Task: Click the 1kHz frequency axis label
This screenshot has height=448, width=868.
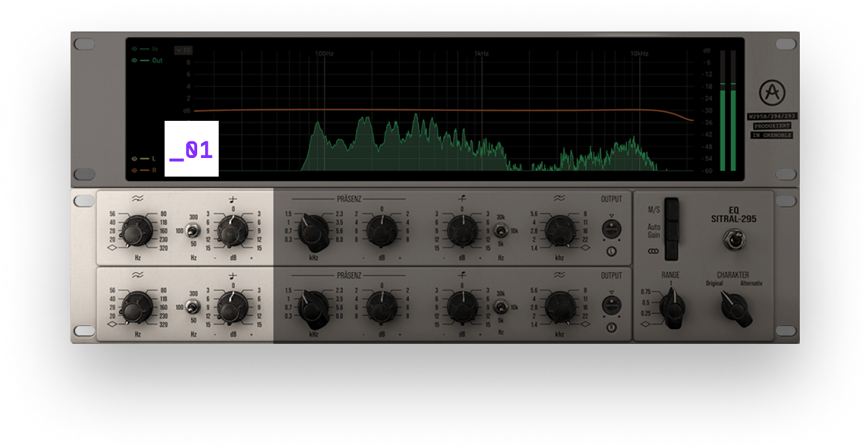Action: (482, 54)
